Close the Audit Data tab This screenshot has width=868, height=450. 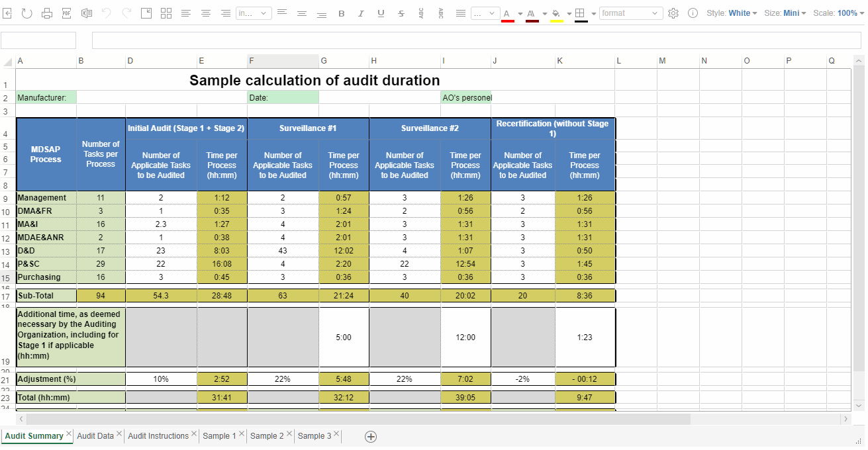coord(119,434)
